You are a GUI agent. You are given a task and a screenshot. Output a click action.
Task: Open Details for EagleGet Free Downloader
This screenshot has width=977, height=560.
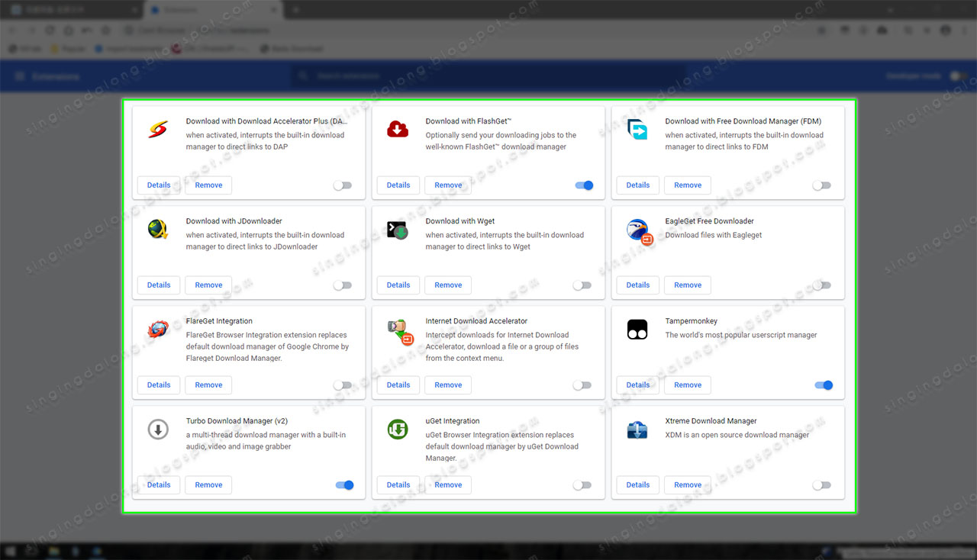(x=638, y=285)
